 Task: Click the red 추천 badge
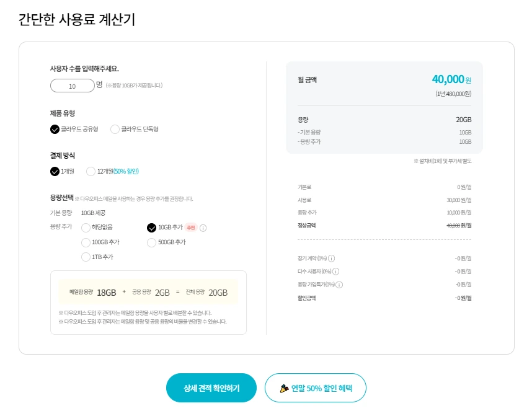pyautogui.click(x=191, y=228)
